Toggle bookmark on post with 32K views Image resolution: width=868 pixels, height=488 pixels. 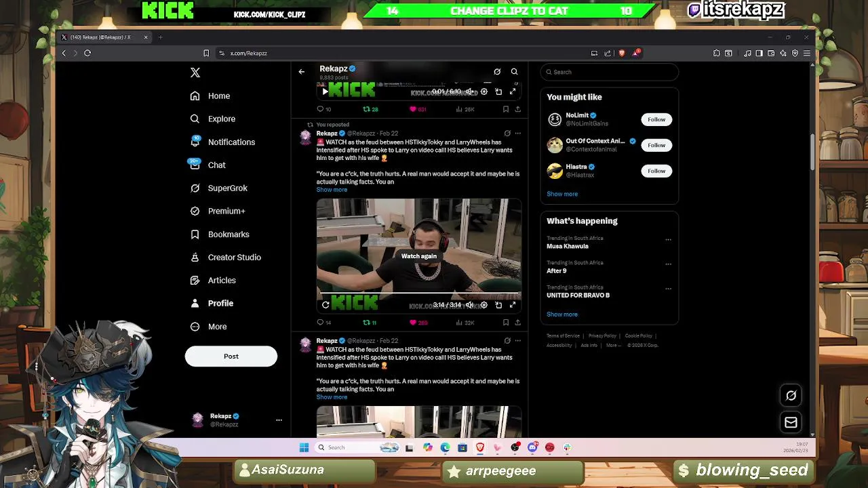(x=506, y=323)
